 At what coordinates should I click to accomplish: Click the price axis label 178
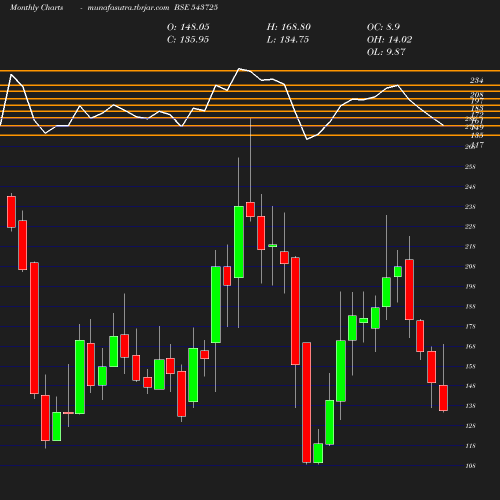point(470,327)
